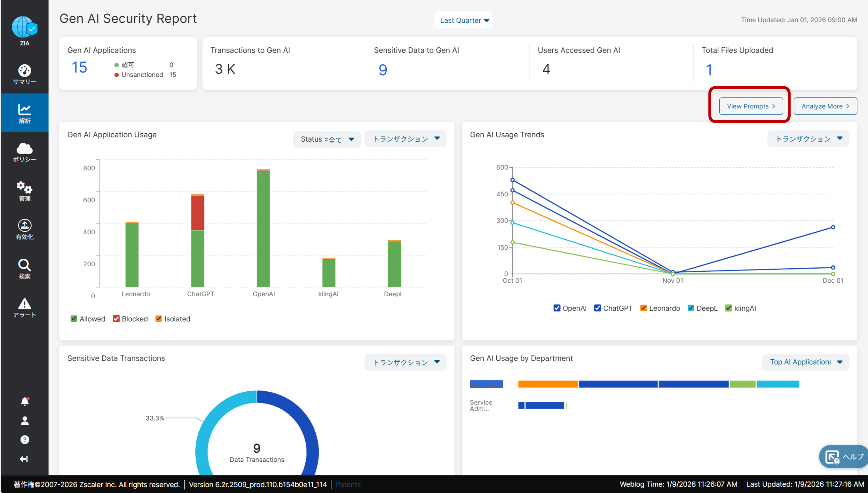868x493 pixels.
Task: Open the Status =全て filter dropdown
Action: coord(327,139)
